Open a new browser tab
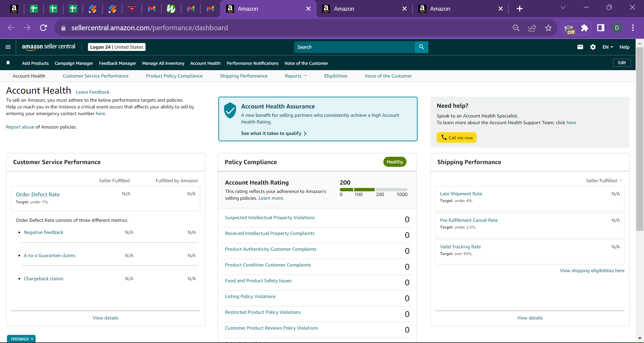The width and height of the screenshot is (644, 343). click(520, 9)
